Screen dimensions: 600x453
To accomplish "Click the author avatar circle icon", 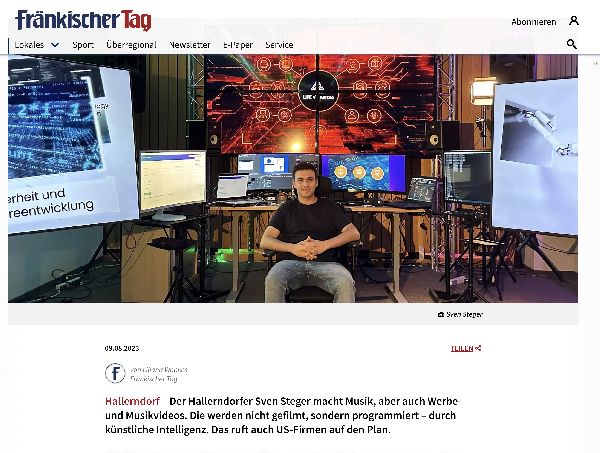I will point(115,374).
